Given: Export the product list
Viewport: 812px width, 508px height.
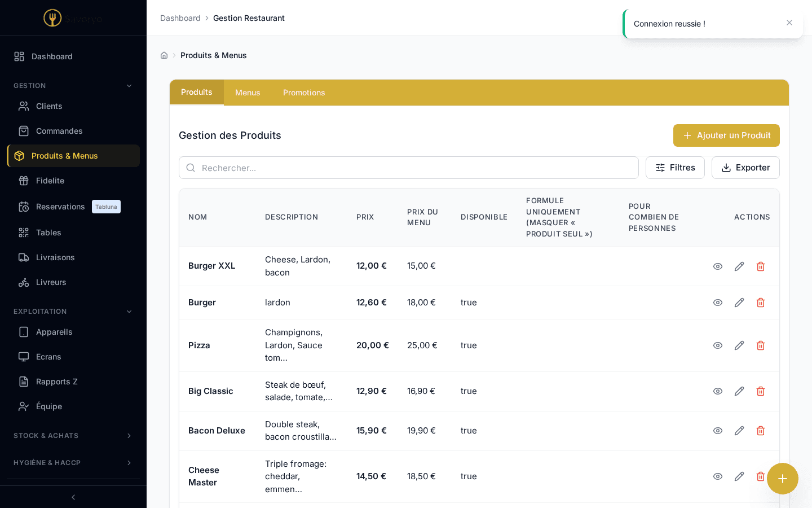Looking at the screenshot, I should pyautogui.click(x=745, y=168).
